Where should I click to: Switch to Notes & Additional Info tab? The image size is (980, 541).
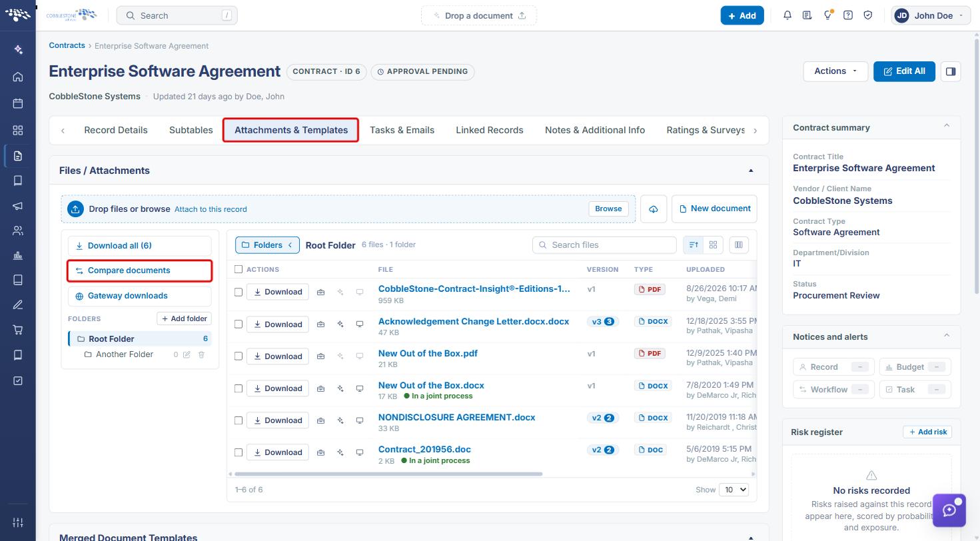coord(595,130)
